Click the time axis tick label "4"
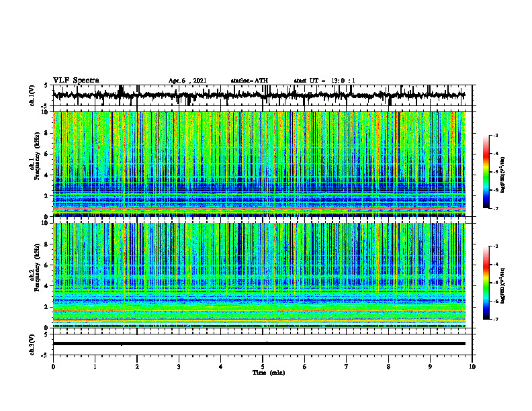 click(x=221, y=367)
